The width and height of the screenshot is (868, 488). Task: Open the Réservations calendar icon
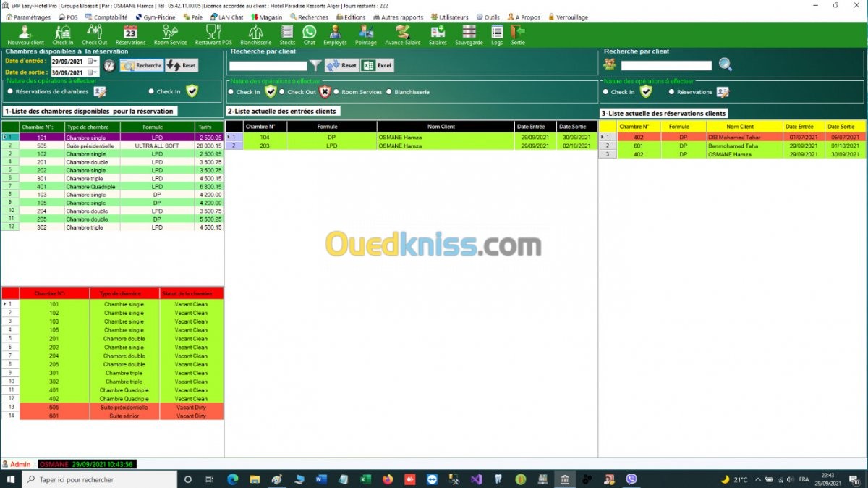130,35
